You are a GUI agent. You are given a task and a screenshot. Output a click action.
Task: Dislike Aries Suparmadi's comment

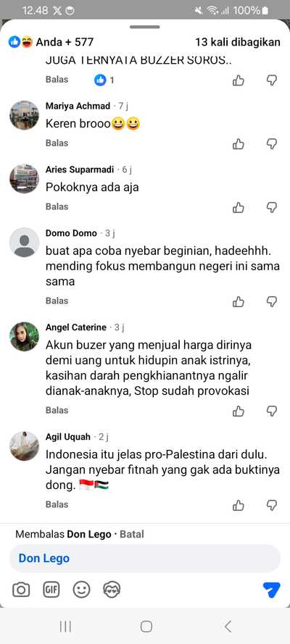[x=272, y=207]
